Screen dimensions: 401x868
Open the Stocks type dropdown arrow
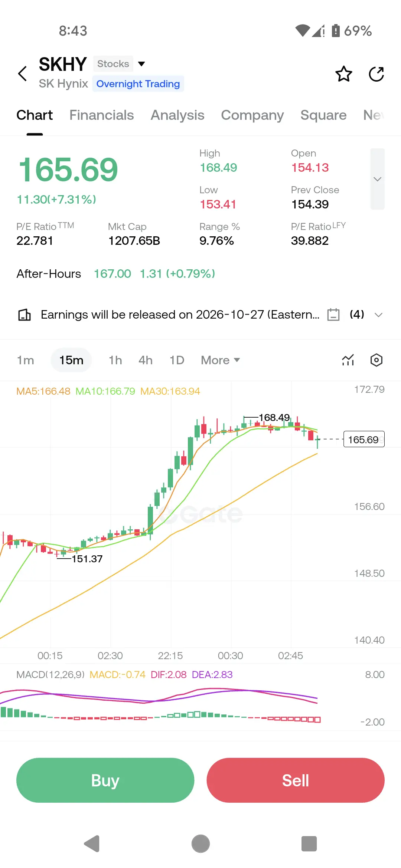click(141, 64)
